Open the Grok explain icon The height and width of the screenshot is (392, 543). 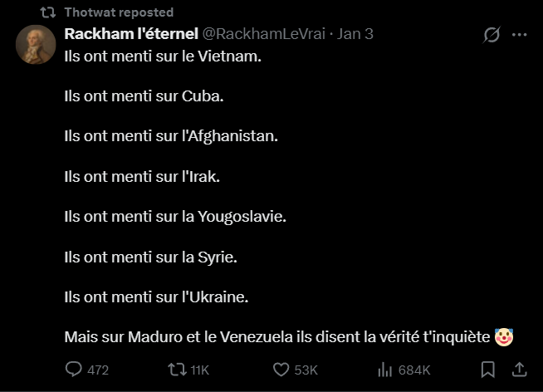pos(491,35)
